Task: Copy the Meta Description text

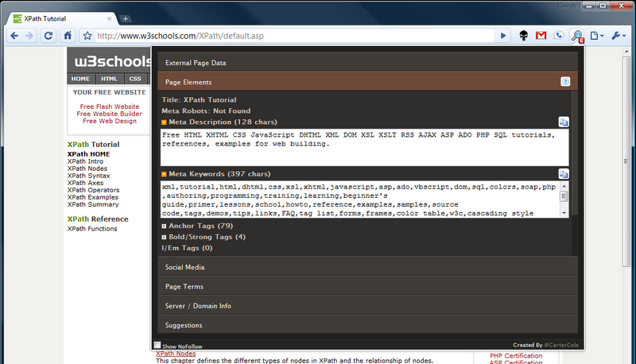Action: 564,122
